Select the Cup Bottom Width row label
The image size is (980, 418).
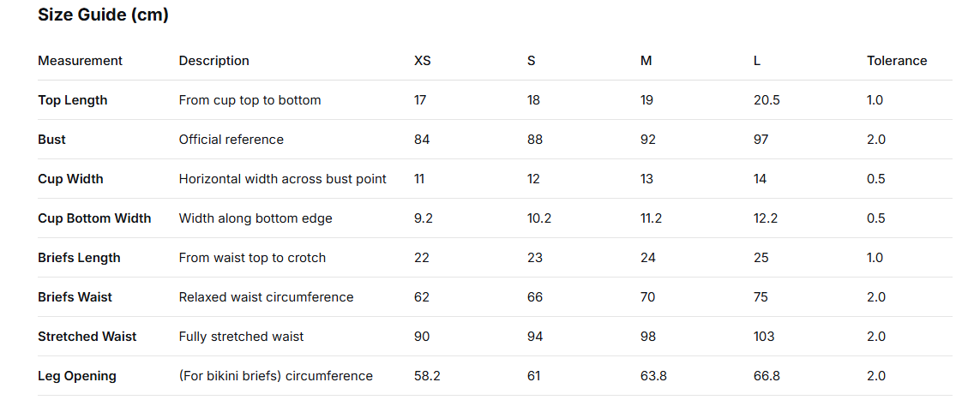click(94, 218)
